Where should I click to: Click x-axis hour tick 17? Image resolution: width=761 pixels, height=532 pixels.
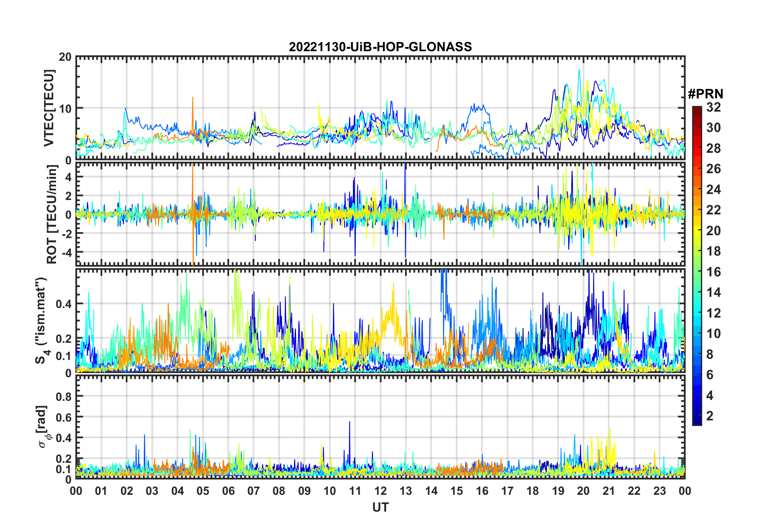point(507,491)
